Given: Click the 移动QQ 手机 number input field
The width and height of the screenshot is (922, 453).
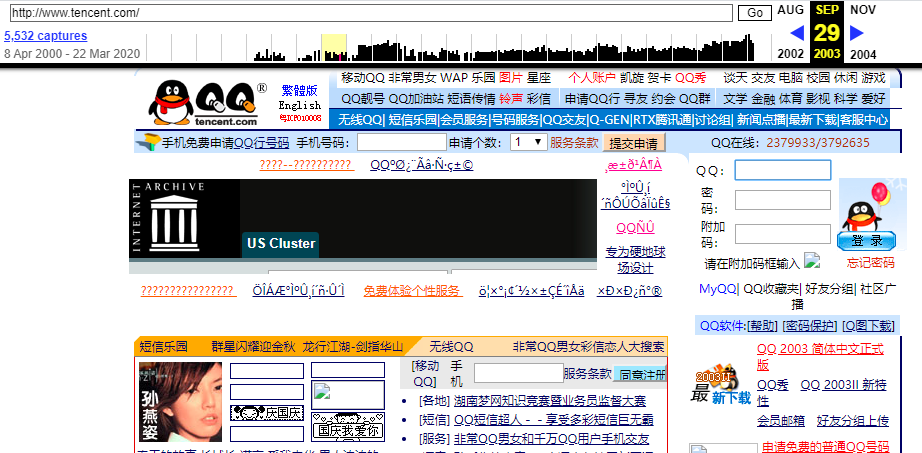Looking at the screenshot, I should pos(519,373).
